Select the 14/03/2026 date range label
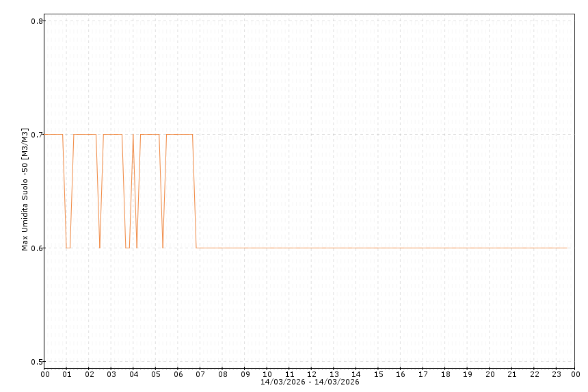588x392 pixels. [310, 382]
